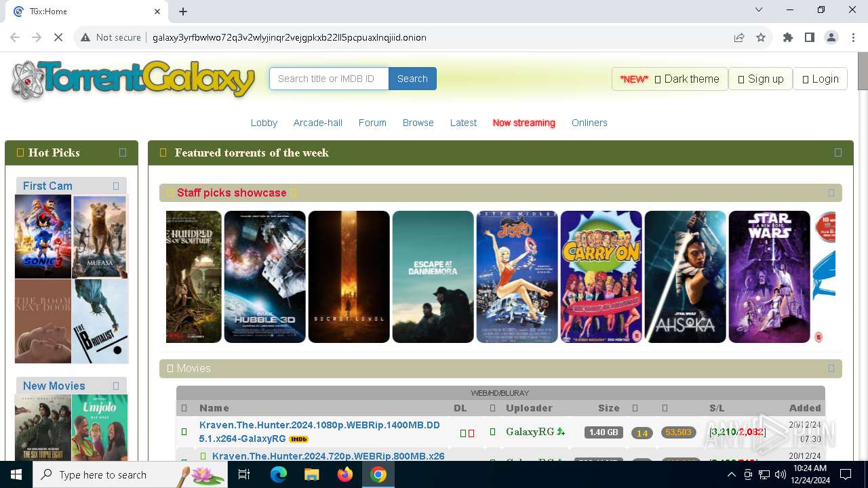Open the Umjolo poster in New Movies

click(100, 428)
